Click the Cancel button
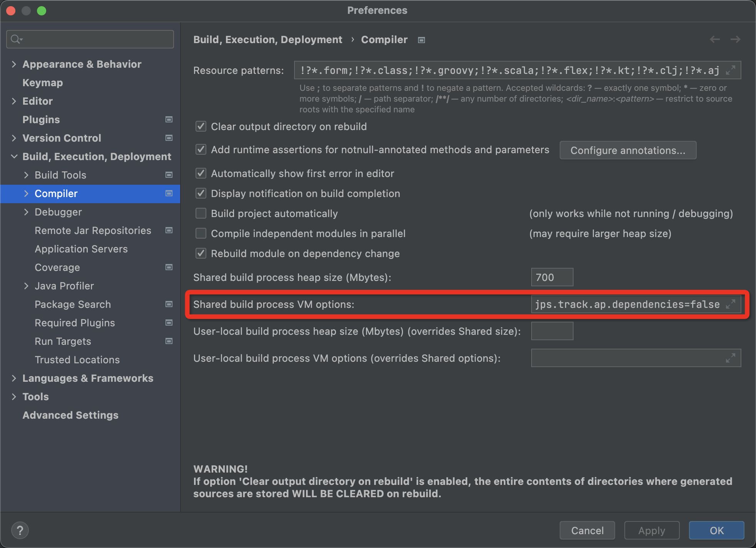The image size is (756, 548). coord(587,530)
